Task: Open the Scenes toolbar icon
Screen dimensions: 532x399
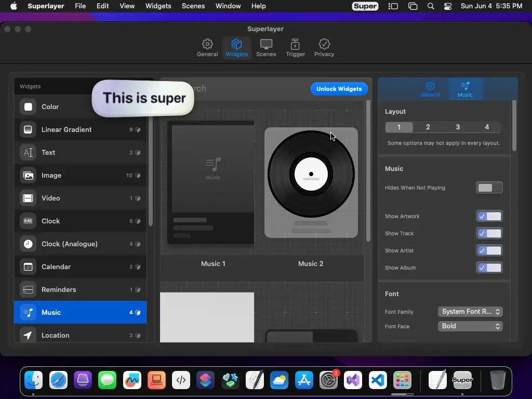Action: point(266,48)
